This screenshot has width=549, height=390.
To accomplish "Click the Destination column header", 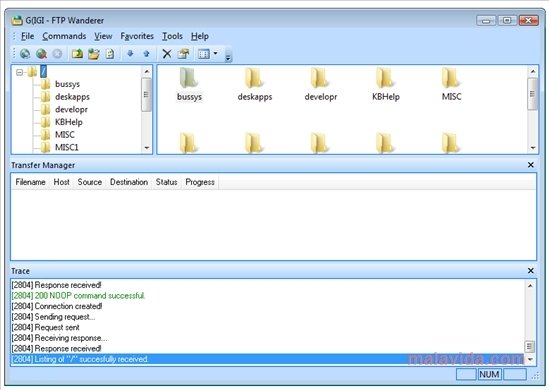I will point(129,182).
